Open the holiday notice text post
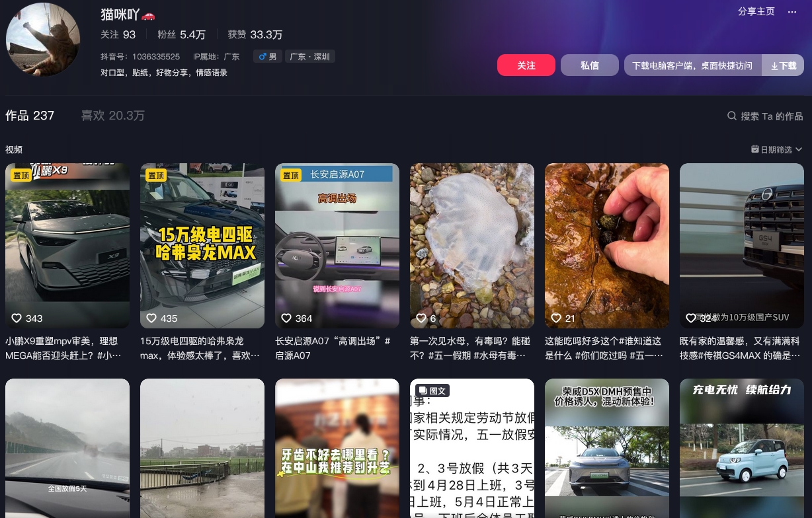Image resolution: width=812 pixels, height=518 pixels. pyautogui.click(x=472, y=448)
